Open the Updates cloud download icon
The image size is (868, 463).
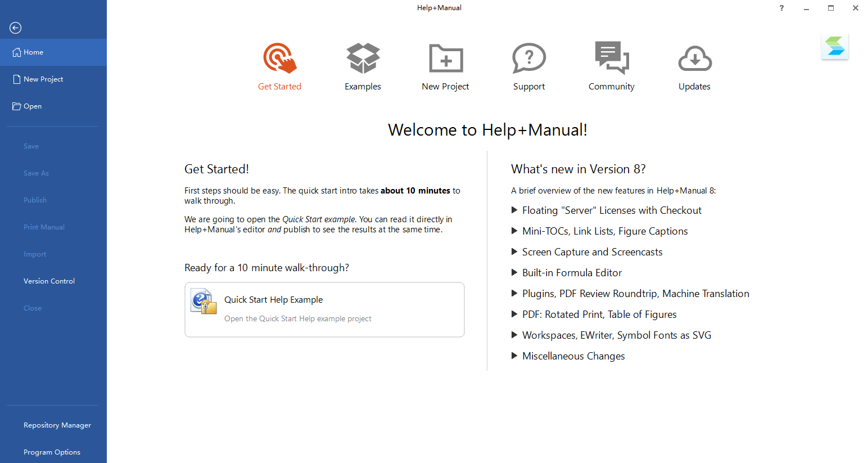695,58
